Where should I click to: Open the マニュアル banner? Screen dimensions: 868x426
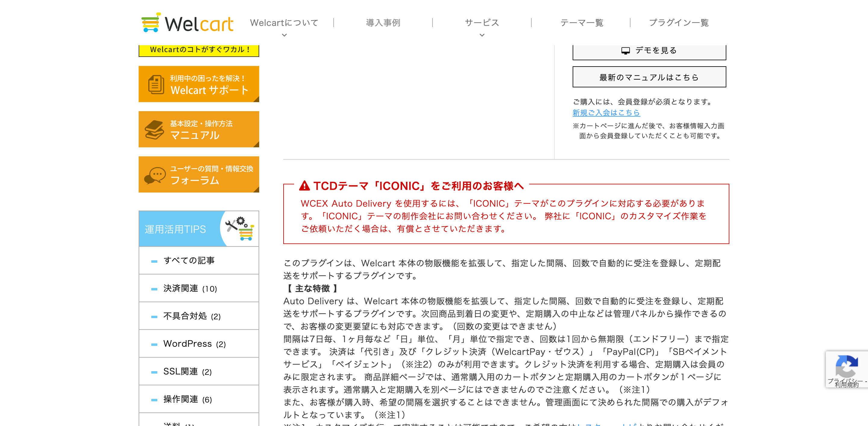(x=199, y=129)
